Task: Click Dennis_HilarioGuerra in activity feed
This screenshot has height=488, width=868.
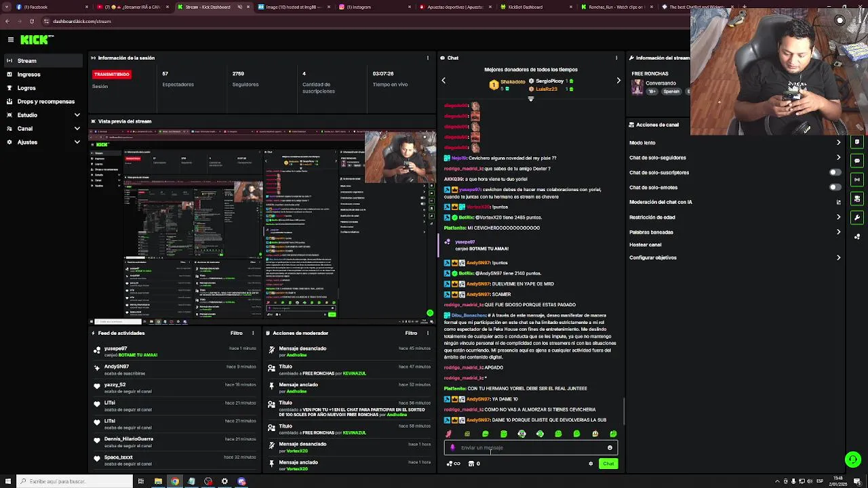Action: point(129,439)
